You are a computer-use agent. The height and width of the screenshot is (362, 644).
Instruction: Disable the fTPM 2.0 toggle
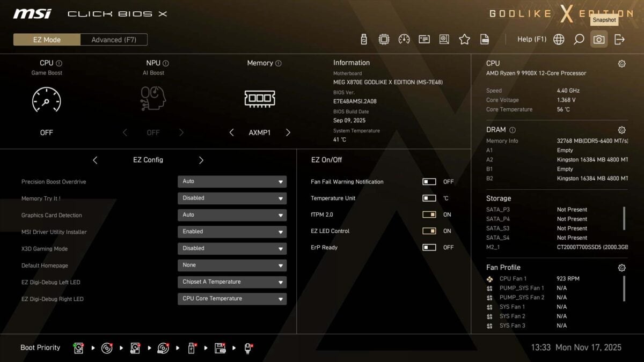[429, 215]
